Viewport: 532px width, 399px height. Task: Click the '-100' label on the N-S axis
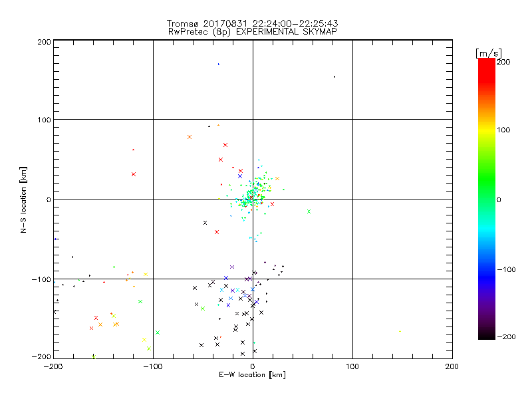41,279
